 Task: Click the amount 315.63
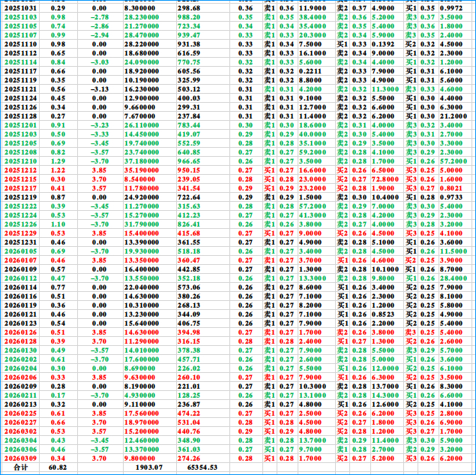coord(189,206)
